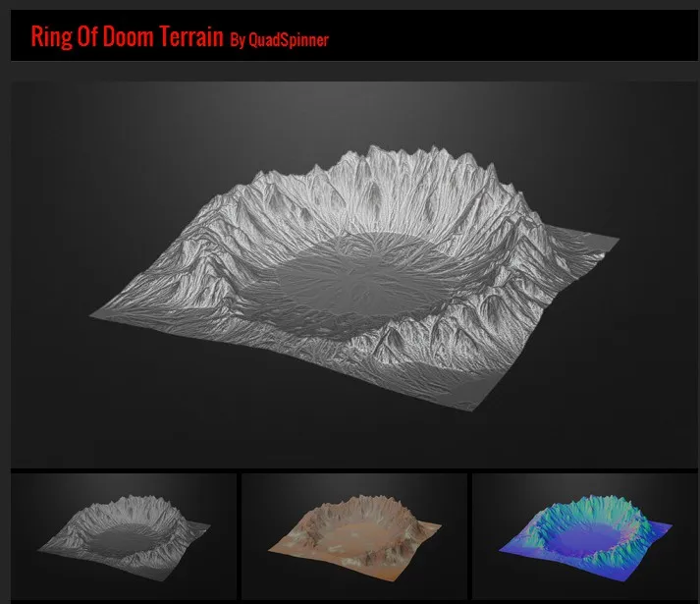Screen dimensions: 700x604
Task: Select the orange textured terrain thumbnail
Action: click(x=354, y=536)
